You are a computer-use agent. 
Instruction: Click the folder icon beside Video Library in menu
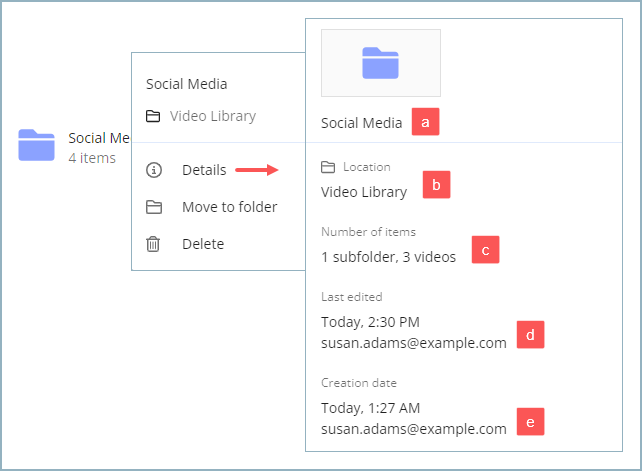click(x=153, y=116)
